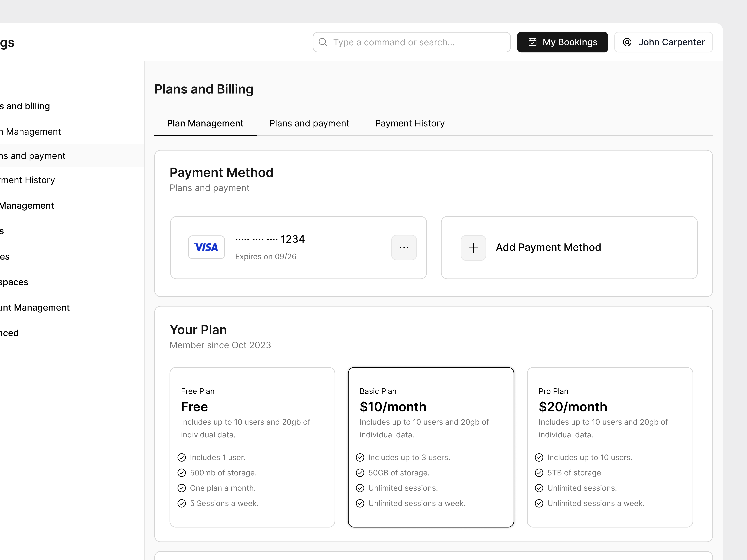Toggle the check beside 'Unlimited sessions a week' in Pro Plan

pyautogui.click(x=539, y=503)
